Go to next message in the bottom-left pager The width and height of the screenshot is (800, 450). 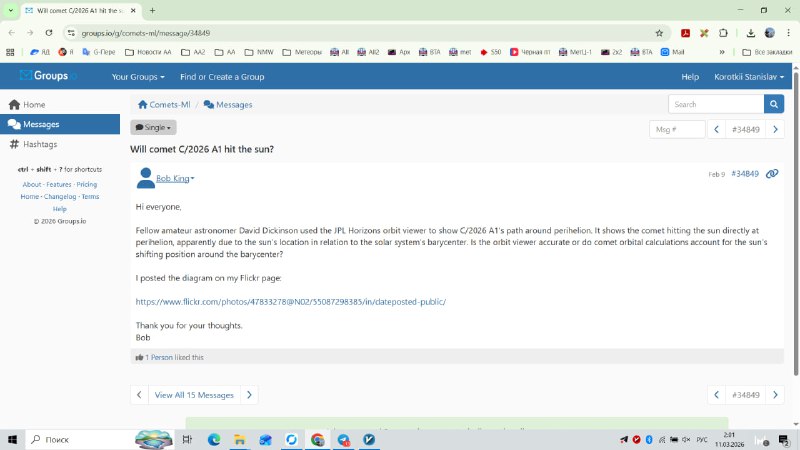249,395
